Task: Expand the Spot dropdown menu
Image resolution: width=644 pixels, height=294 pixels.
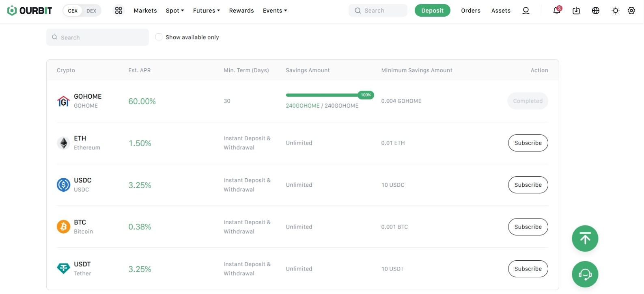Action: pos(175,11)
